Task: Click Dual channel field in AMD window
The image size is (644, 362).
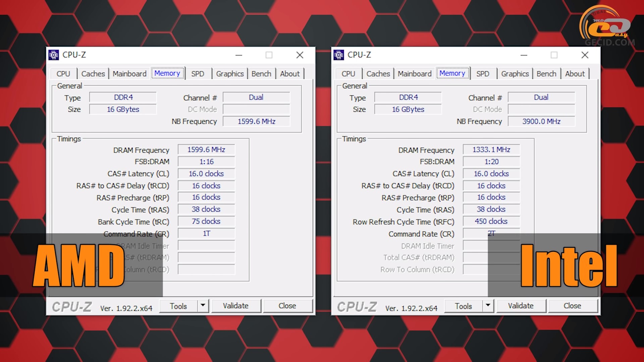Action: 256,97
